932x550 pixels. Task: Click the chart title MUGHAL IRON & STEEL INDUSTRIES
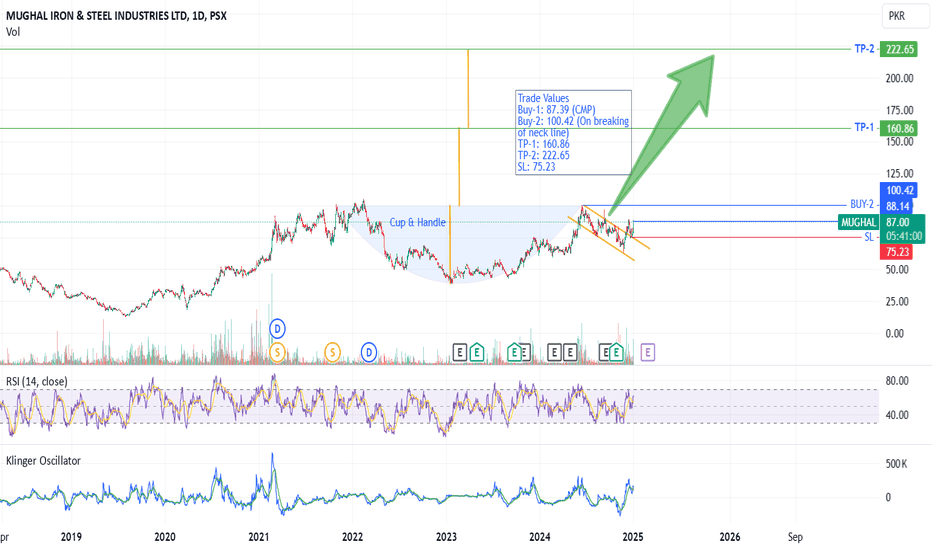[116, 16]
